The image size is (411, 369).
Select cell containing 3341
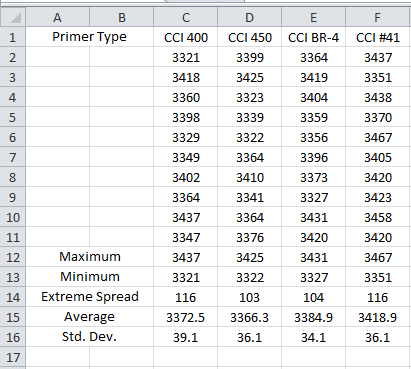pos(250,197)
